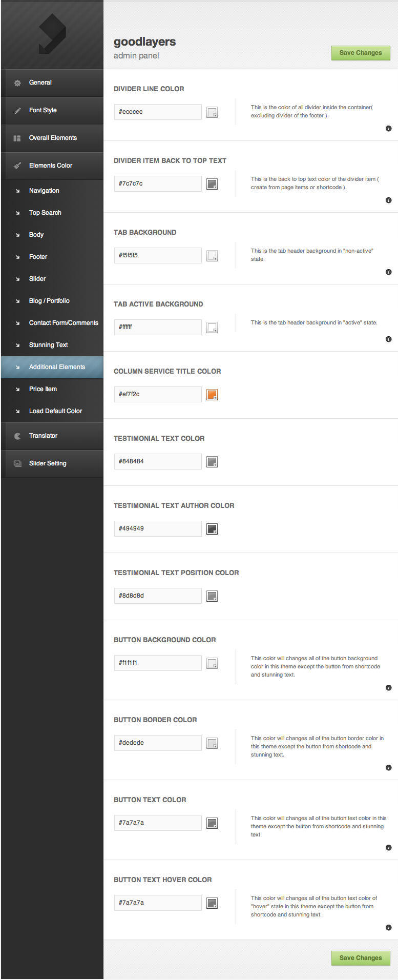
Task: Click the layout icon for Overall Elements
Action: coord(17,138)
